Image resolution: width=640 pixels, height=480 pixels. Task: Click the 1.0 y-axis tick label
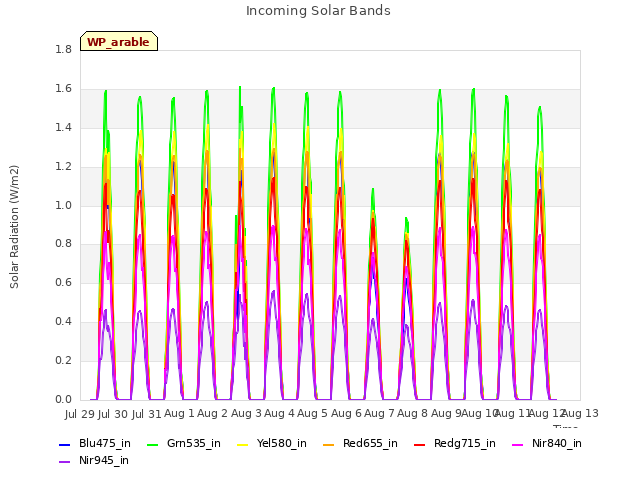coord(63,205)
